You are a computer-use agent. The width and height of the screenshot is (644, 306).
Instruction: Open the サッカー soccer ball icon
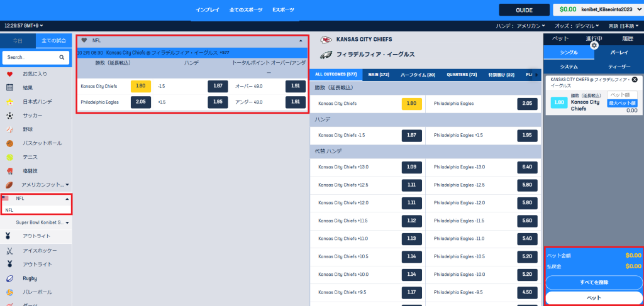point(10,116)
